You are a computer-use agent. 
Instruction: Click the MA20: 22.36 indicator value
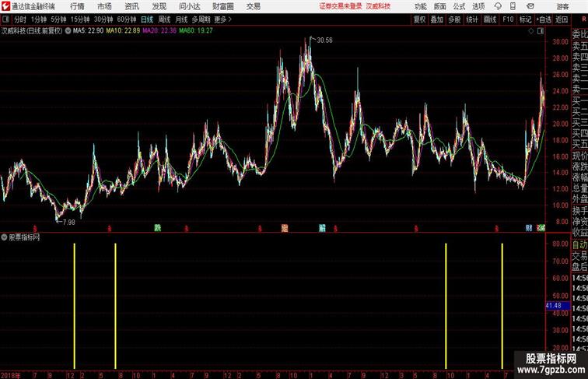[x=159, y=31]
